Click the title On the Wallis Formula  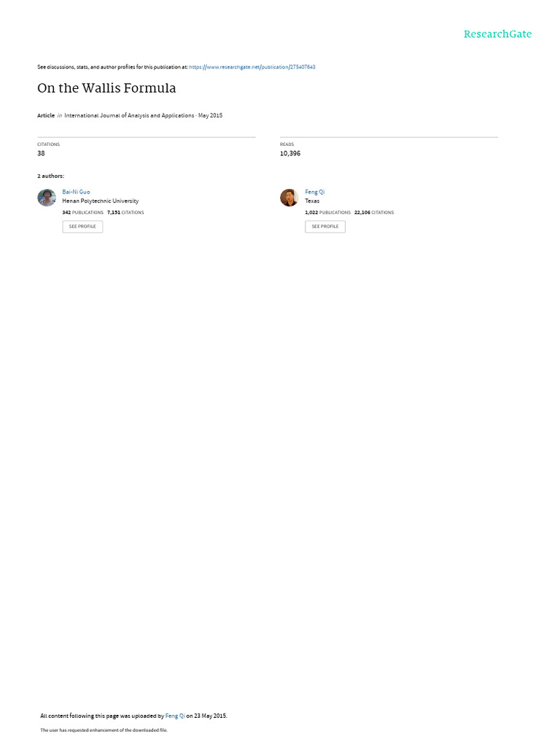tap(106, 88)
